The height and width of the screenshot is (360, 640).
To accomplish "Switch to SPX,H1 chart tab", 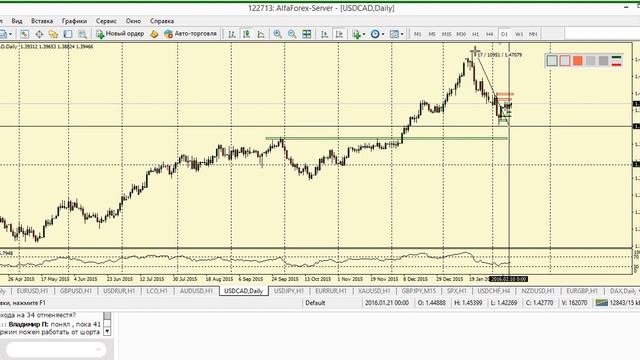I will tap(456, 291).
